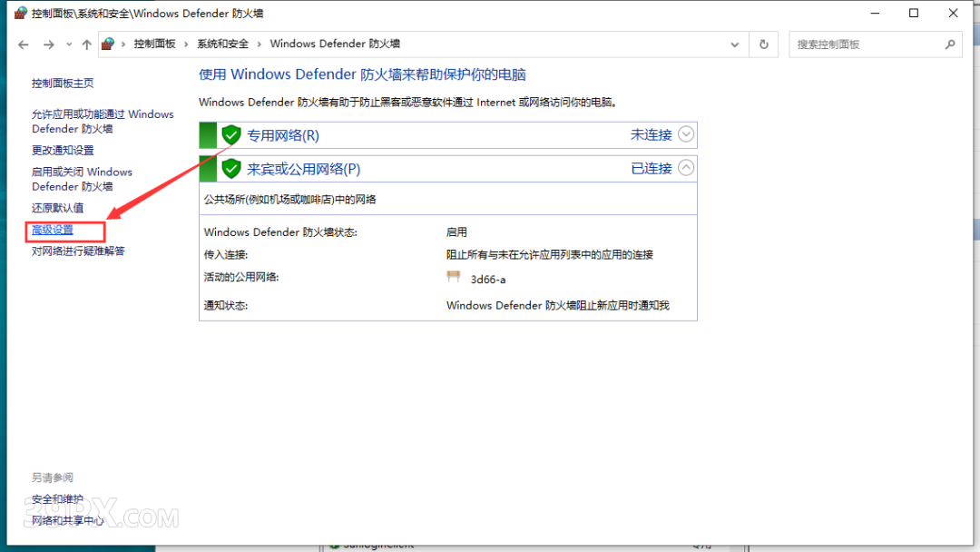Expand the 专用网络(R) section chevron

tap(686, 135)
